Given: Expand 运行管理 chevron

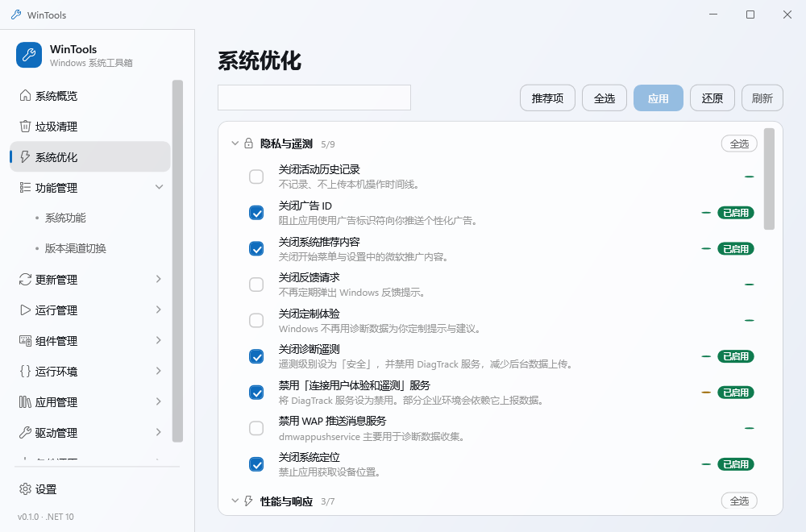Looking at the screenshot, I should [159, 310].
